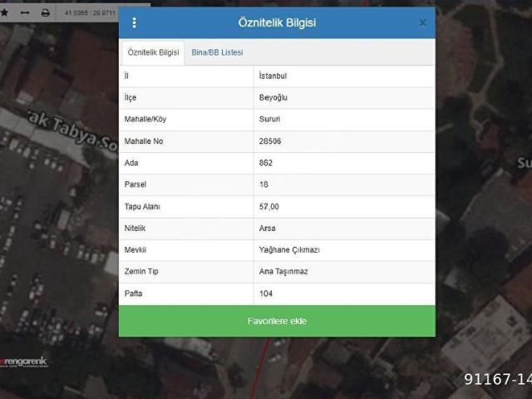Click the Mahalle No row label
532x399 pixels.
click(x=144, y=141)
